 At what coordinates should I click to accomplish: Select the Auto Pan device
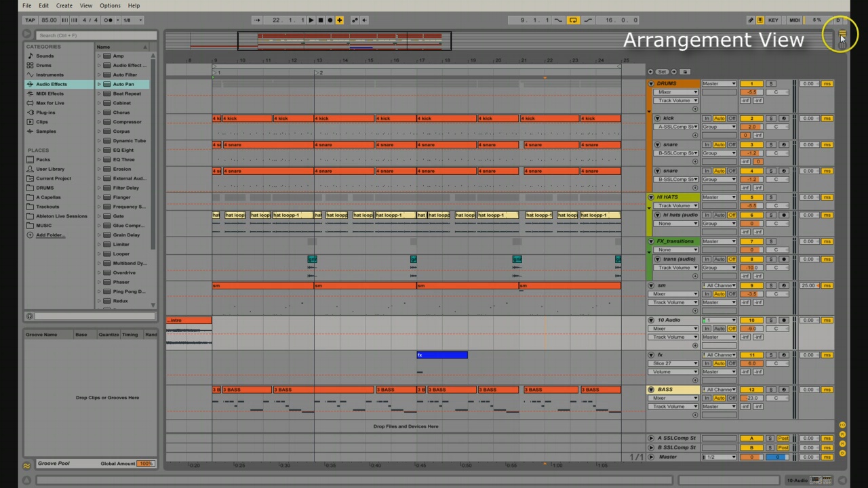pos(123,84)
